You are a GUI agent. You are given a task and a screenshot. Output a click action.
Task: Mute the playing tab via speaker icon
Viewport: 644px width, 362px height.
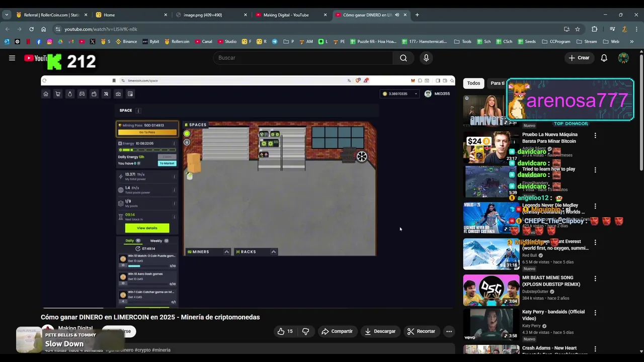pyautogui.click(x=397, y=15)
